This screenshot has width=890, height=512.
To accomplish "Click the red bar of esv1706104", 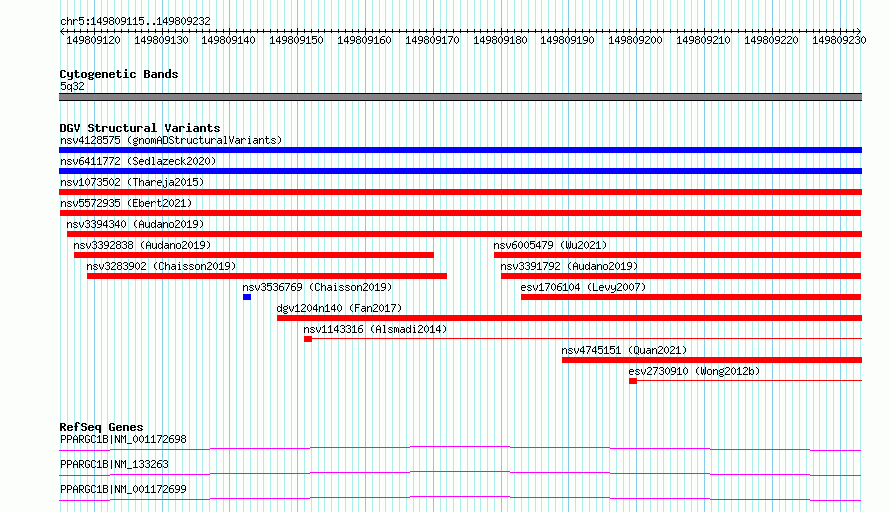I will click(691, 297).
